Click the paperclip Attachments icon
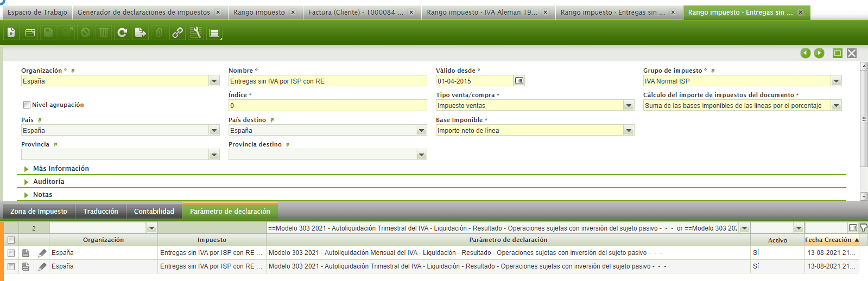The image size is (868, 281). pyautogui.click(x=159, y=33)
